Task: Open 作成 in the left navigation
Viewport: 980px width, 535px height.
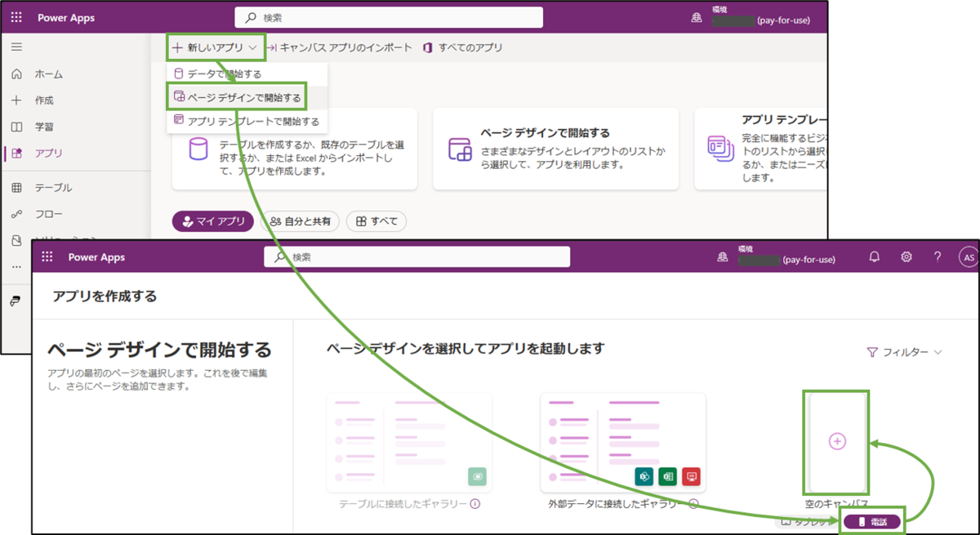Action: coord(44,100)
